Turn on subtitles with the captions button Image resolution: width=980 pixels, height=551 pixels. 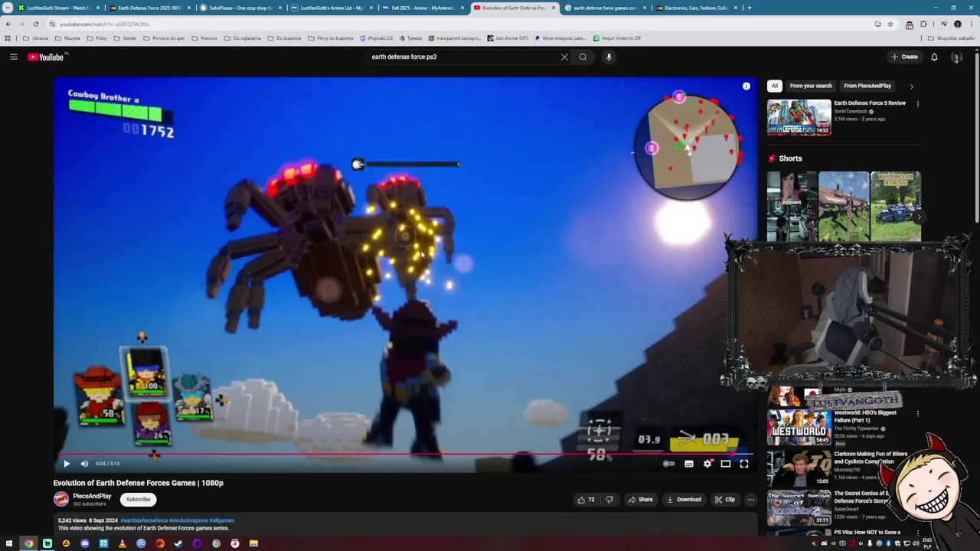[689, 464]
